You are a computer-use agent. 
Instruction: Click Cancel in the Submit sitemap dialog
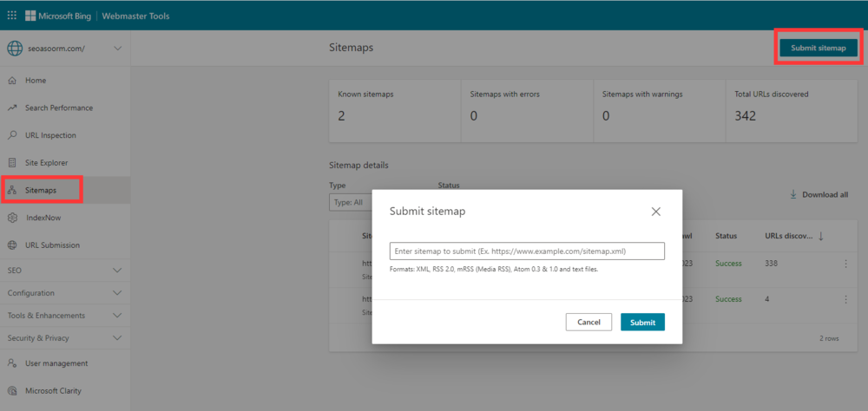tap(589, 322)
